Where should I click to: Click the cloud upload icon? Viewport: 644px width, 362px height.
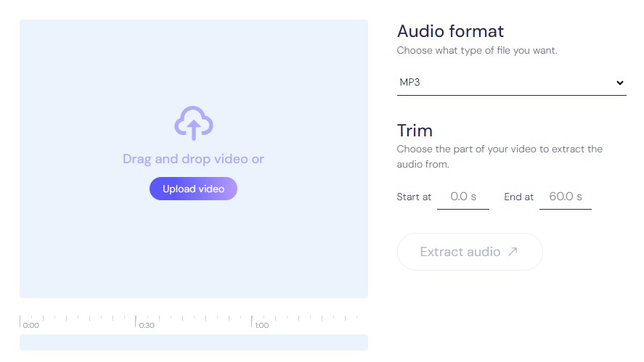coord(193,123)
